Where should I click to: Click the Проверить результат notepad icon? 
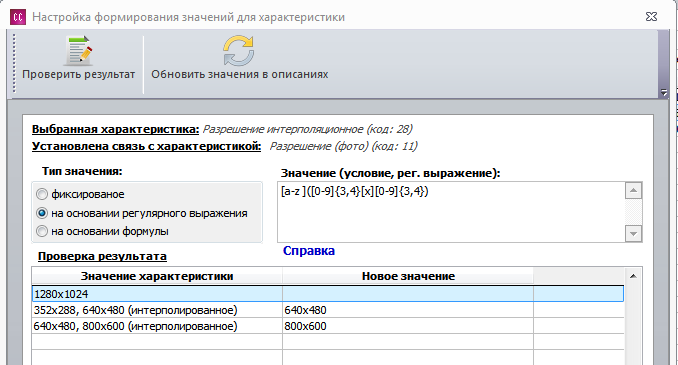point(79,51)
